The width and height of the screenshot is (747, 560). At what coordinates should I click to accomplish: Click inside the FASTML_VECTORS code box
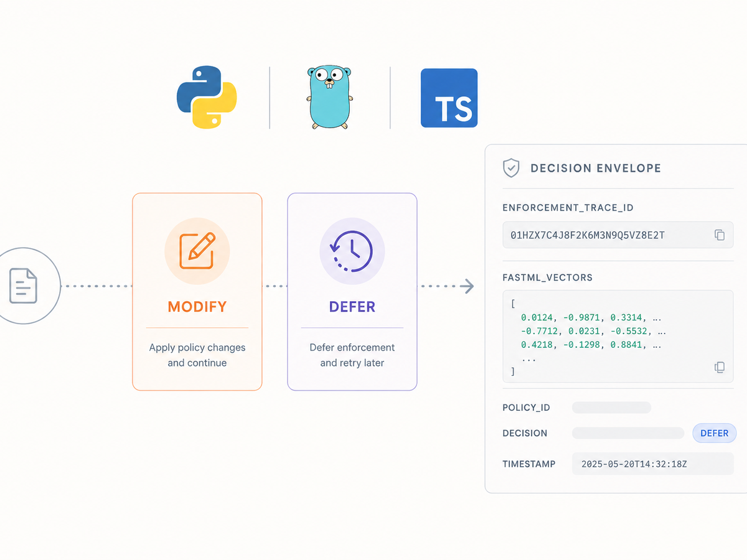pyautogui.click(x=618, y=337)
